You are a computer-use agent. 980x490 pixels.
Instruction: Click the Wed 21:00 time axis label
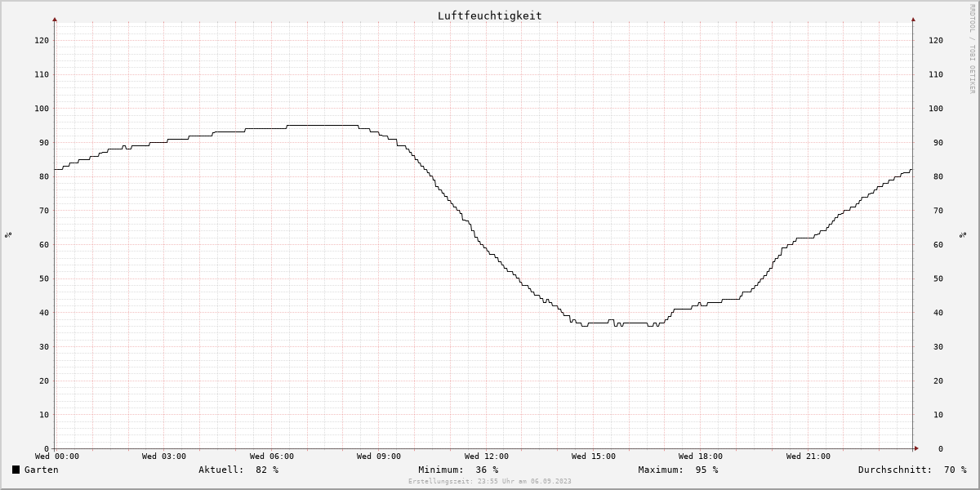click(x=808, y=456)
